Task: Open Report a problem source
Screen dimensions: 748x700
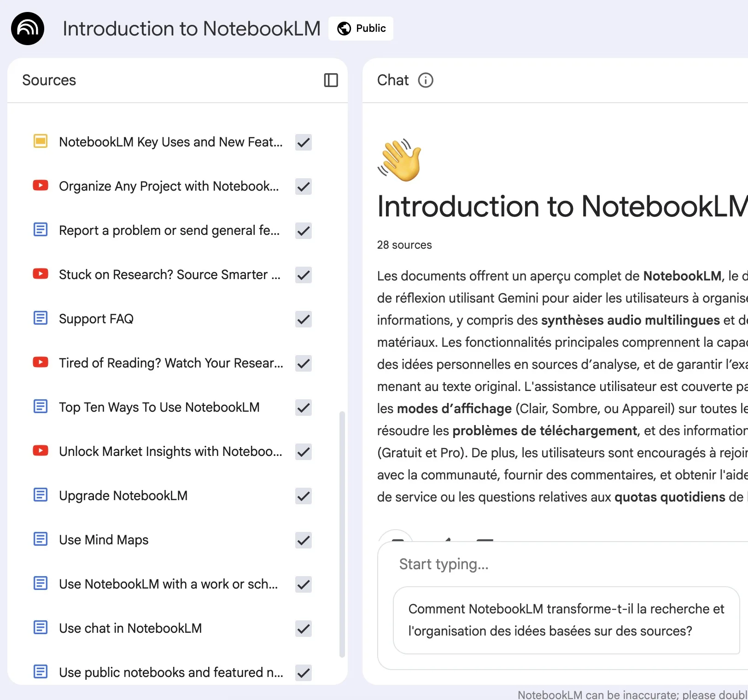Action: [x=169, y=230]
